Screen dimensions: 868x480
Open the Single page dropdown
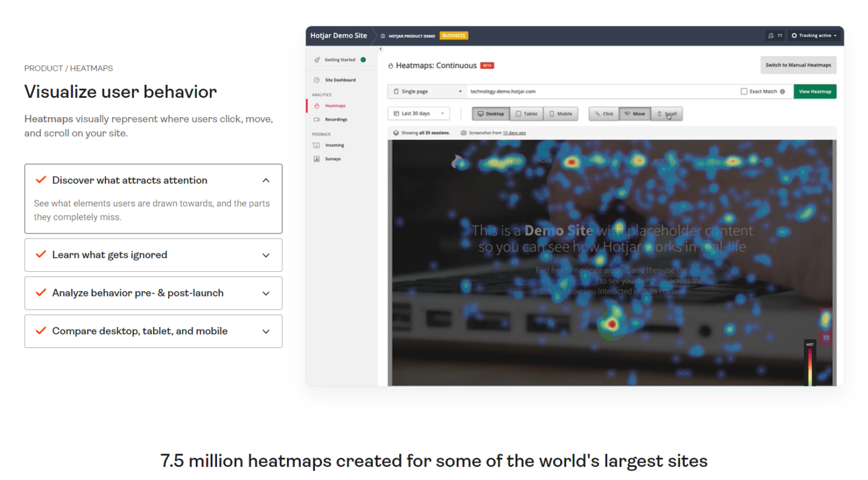pyautogui.click(x=427, y=92)
